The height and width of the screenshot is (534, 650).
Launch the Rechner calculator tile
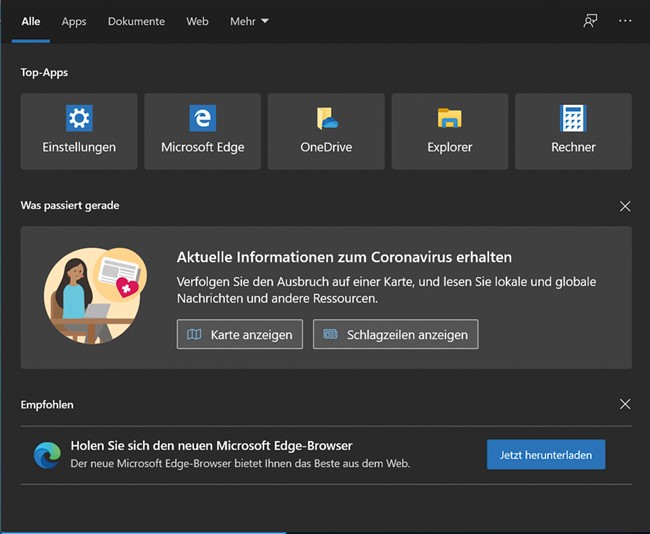click(x=573, y=131)
